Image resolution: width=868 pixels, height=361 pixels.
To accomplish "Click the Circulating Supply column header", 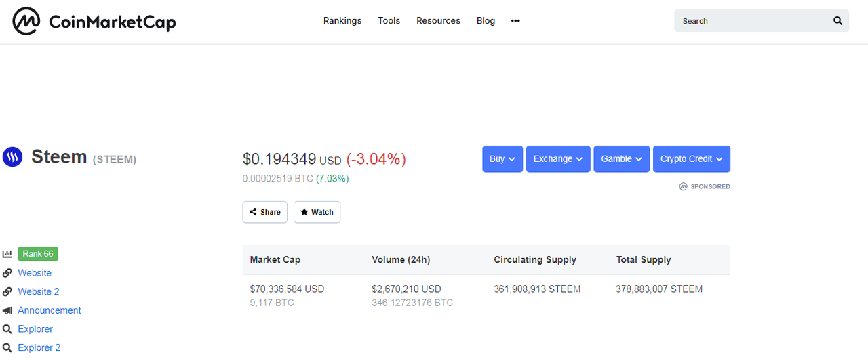I will (x=535, y=259).
